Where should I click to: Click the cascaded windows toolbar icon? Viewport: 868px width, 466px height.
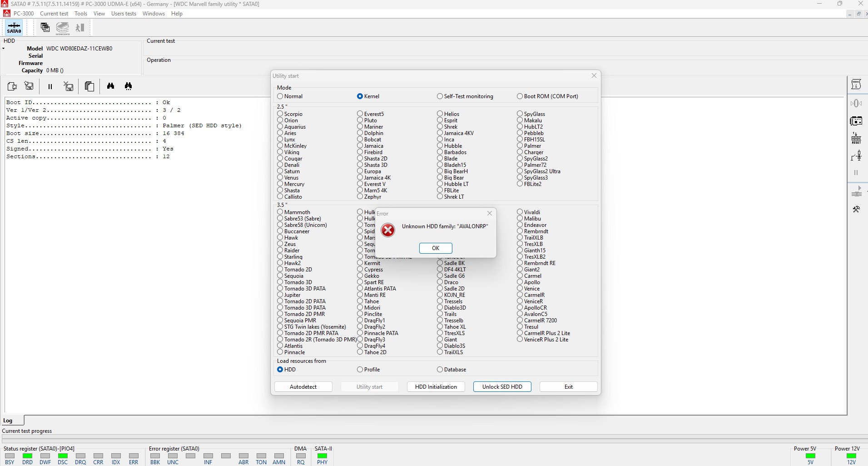45,27
